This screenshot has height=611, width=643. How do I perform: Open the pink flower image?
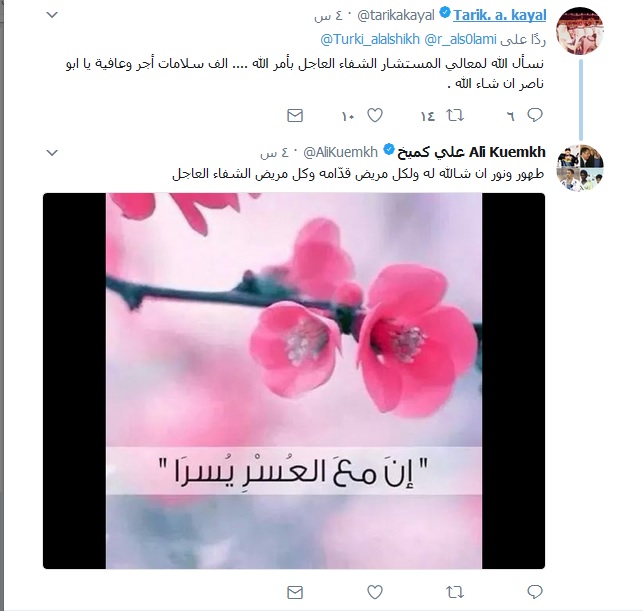point(294,381)
